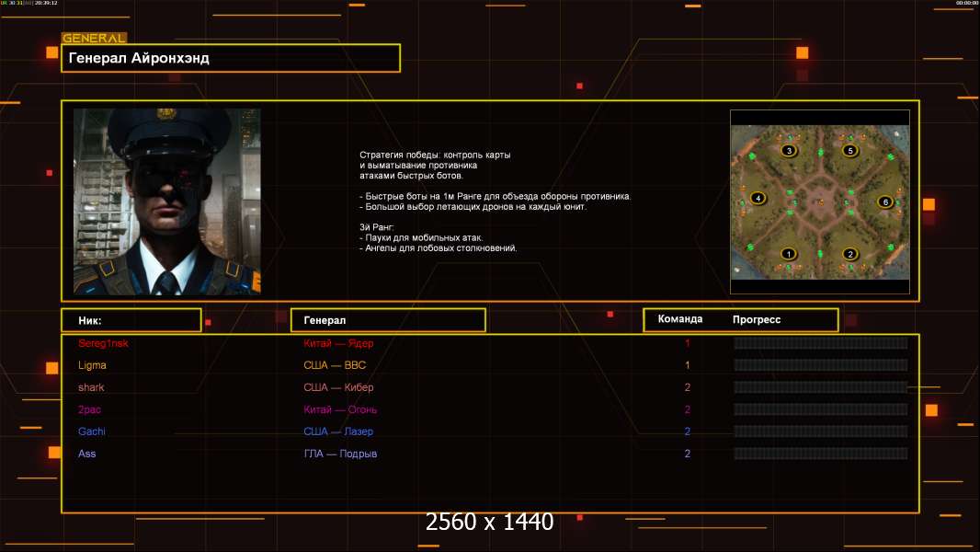This screenshot has height=552, width=980.
Task: Click the loading progress bar in Ass's row
Action: pyautogui.click(x=821, y=454)
